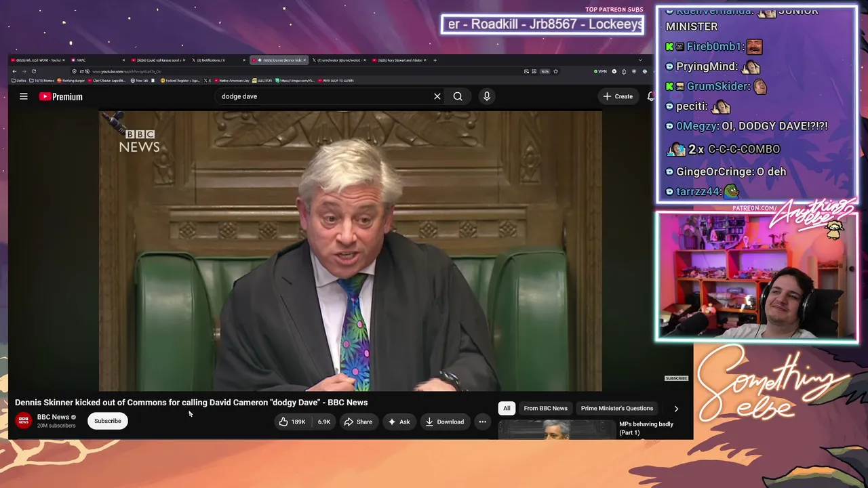Image resolution: width=868 pixels, height=488 pixels.
Task: Switch to the 'WE JUST WON' YouTube tab
Action: [x=37, y=60]
